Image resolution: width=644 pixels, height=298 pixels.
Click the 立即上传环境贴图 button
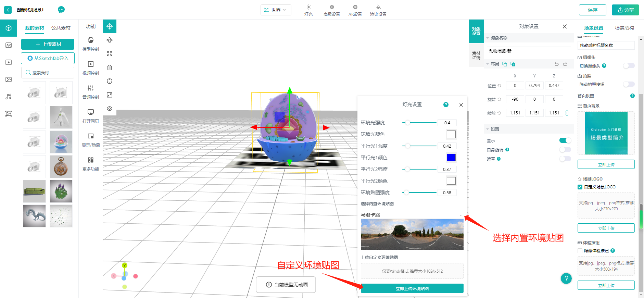(x=412, y=288)
